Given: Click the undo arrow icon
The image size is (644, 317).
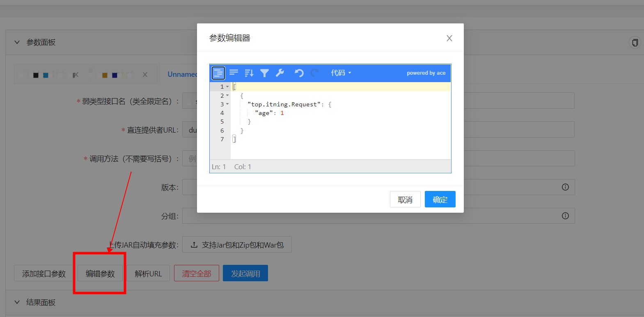Looking at the screenshot, I should [299, 73].
